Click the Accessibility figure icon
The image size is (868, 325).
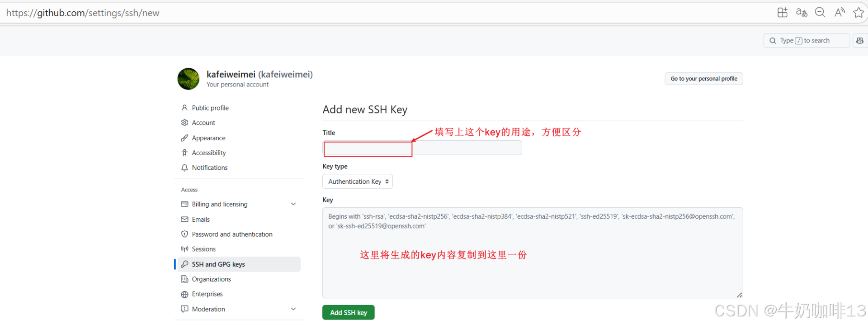tap(184, 153)
